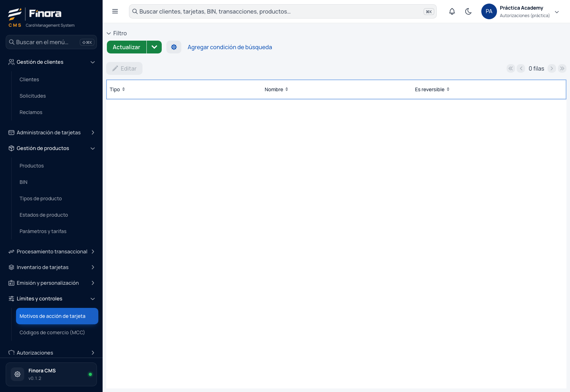Click the Gestión de productos box icon
Screen dimensions: 570x392
point(11,148)
